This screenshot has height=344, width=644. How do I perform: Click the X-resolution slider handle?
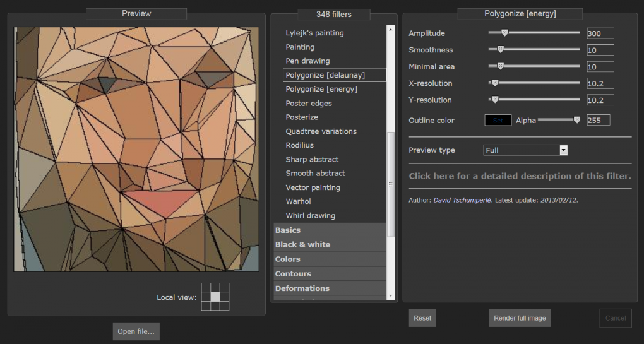click(x=495, y=83)
